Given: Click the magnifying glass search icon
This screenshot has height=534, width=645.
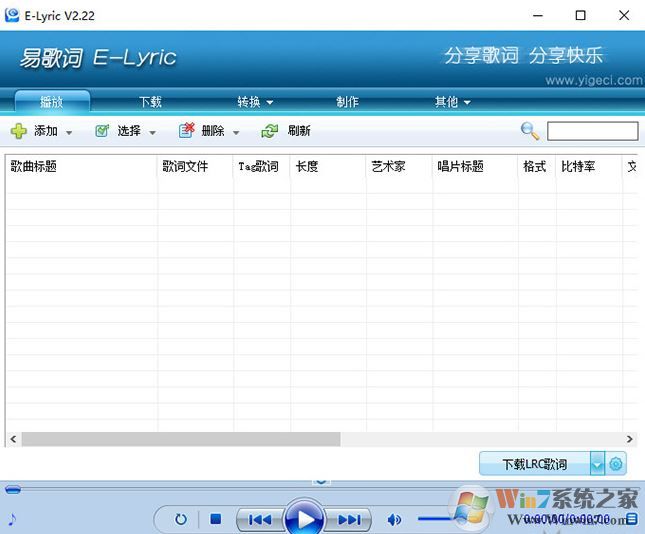Looking at the screenshot, I should [530, 131].
